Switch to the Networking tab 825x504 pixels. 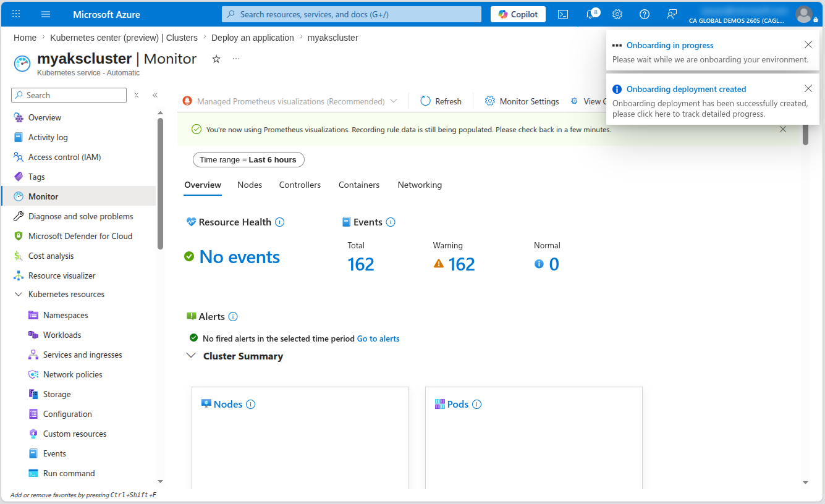click(x=420, y=185)
